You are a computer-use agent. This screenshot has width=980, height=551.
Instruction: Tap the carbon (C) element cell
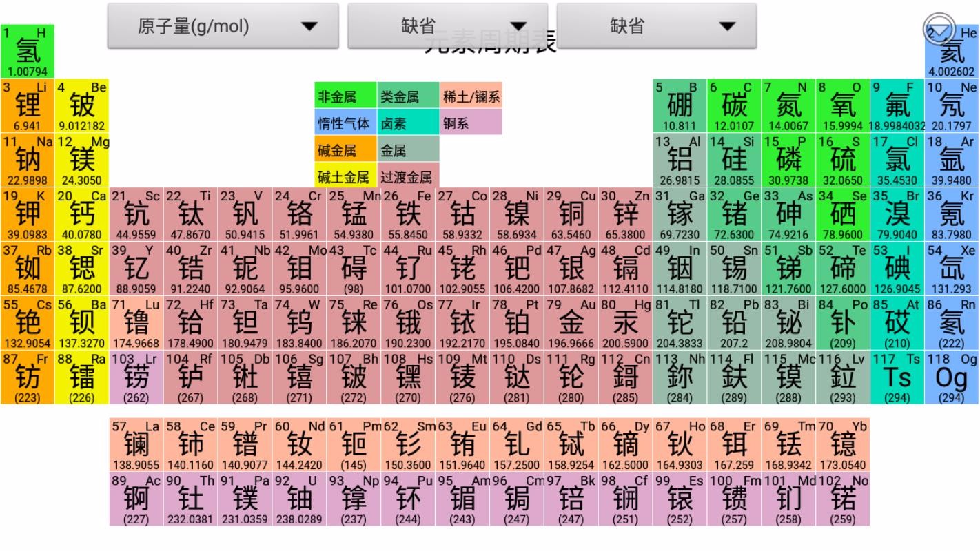tap(734, 106)
